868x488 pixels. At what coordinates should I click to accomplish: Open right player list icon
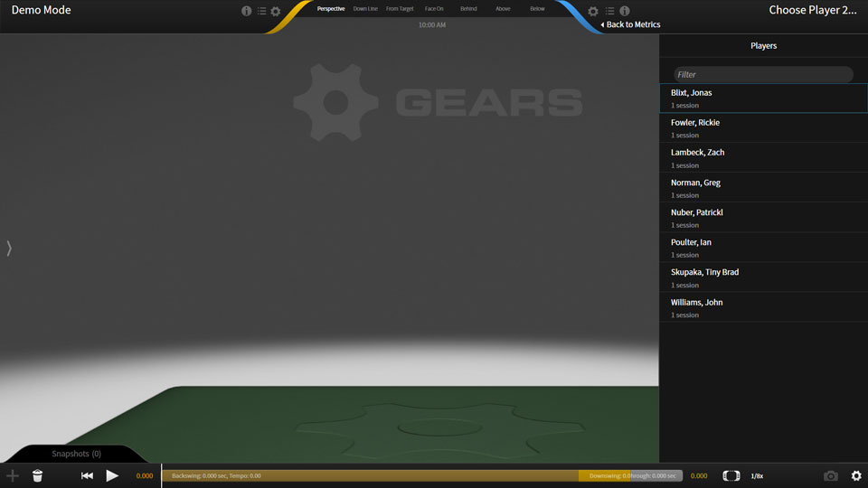coord(609,11)
